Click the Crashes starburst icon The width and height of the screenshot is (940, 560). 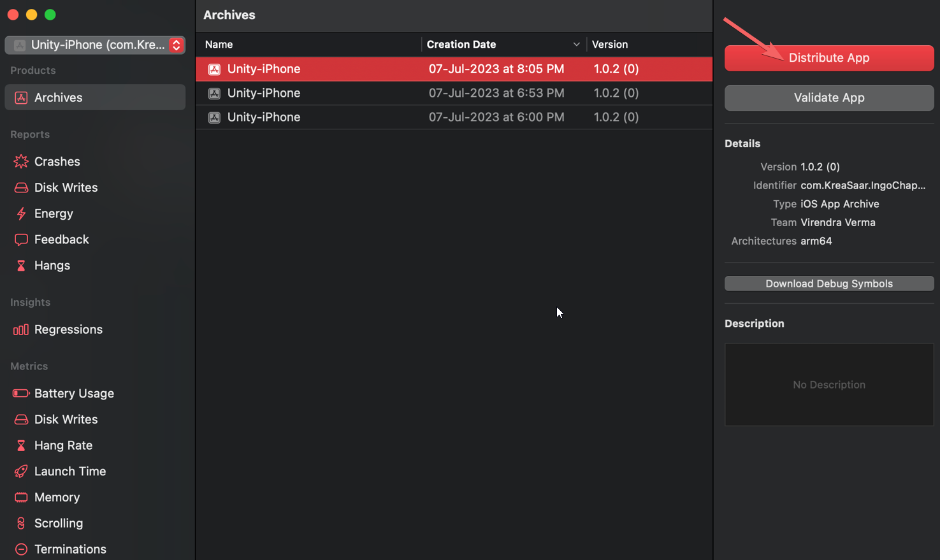(x=21, y=162)
